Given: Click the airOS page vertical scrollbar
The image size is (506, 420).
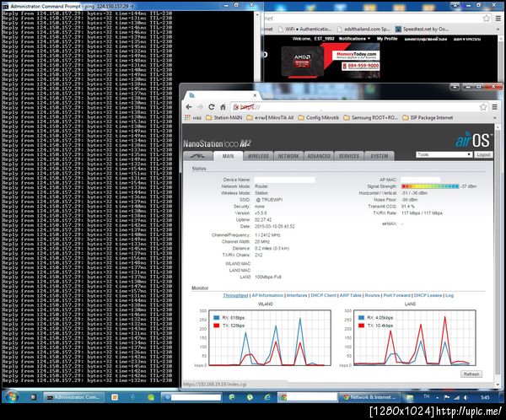Looking at the screenshot, I should coord(498,255).
